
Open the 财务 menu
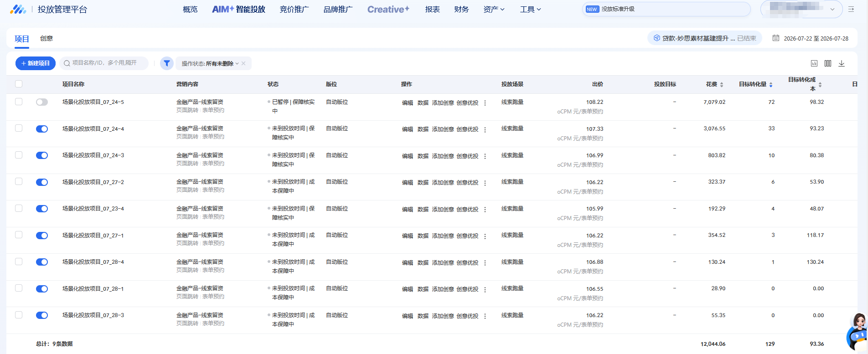point(461,9)
